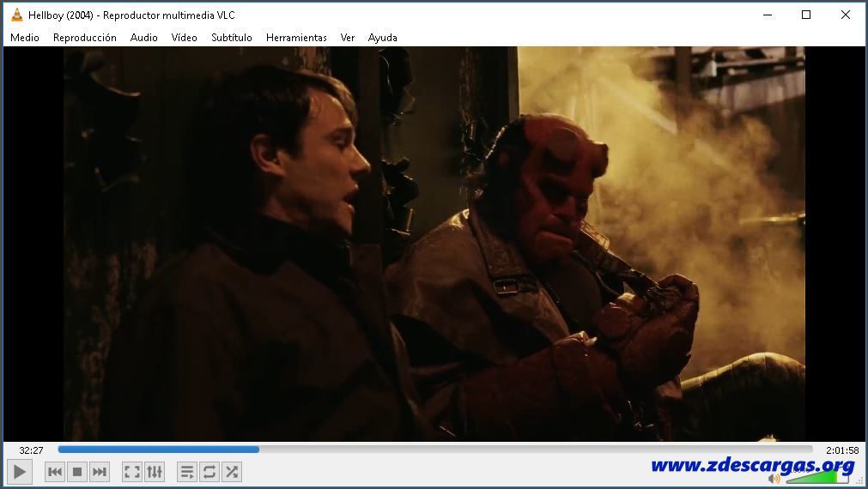
Task: Maximize the VLC window
Action: (806, 15)
